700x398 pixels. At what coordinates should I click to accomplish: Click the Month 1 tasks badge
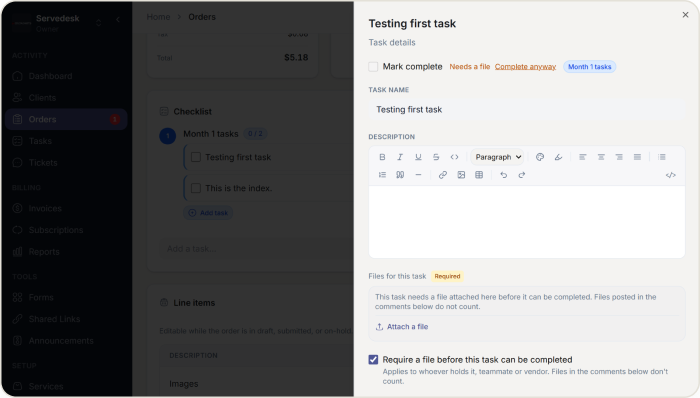pos(589,66)
